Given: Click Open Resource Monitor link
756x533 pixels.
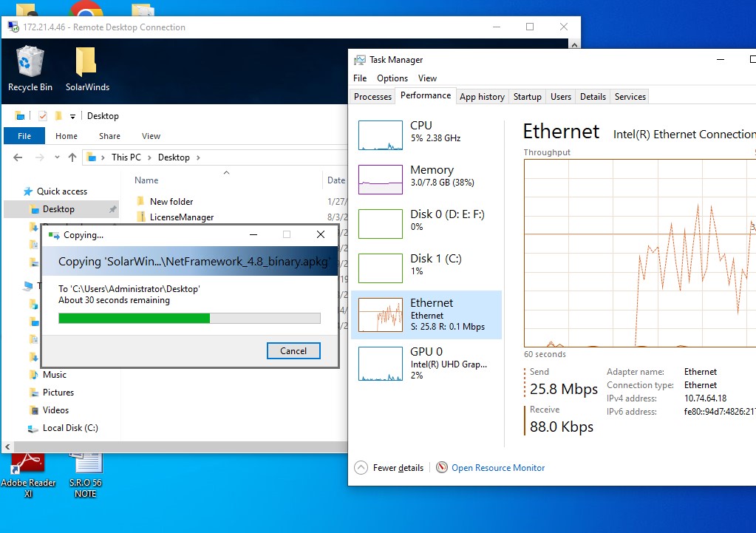Looking at the screenshot, I should click(x=498, y=467).
